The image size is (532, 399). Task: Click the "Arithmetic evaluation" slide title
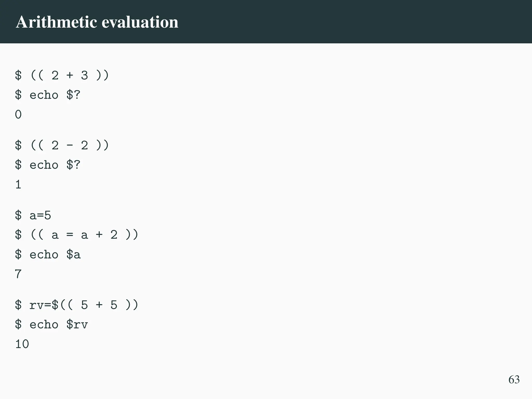97,22
